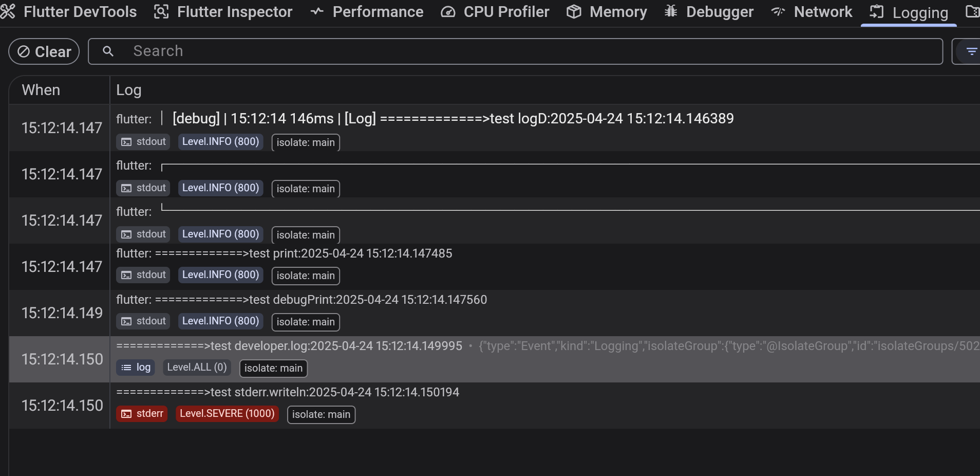Click the JSON event details text
Viewport: 980px width, 476px height.
coord(729,346)
